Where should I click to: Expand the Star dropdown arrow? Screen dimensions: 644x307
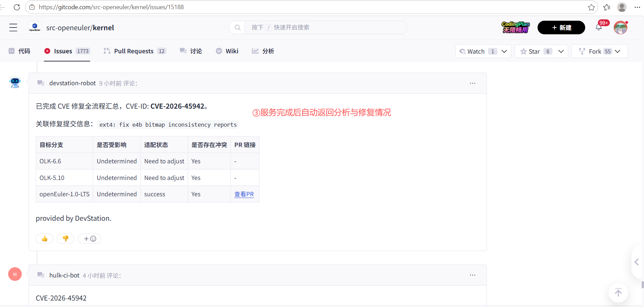(x=561, y=51)
